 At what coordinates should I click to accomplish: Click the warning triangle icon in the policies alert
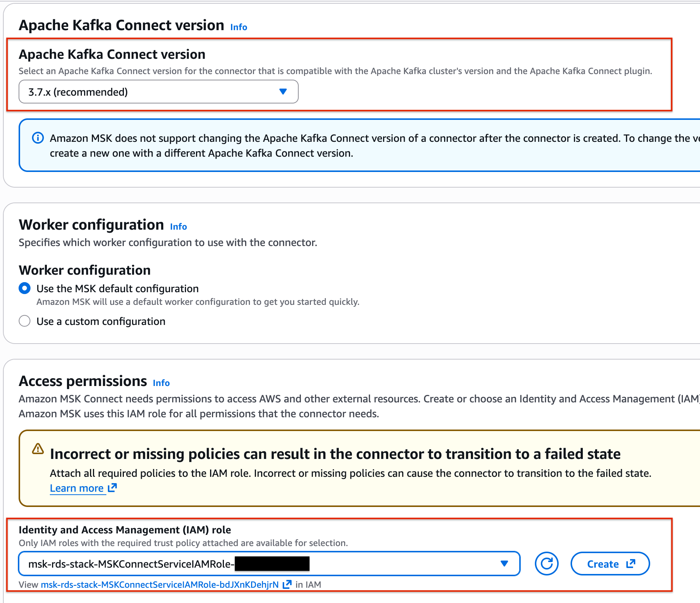pos(38,449)
